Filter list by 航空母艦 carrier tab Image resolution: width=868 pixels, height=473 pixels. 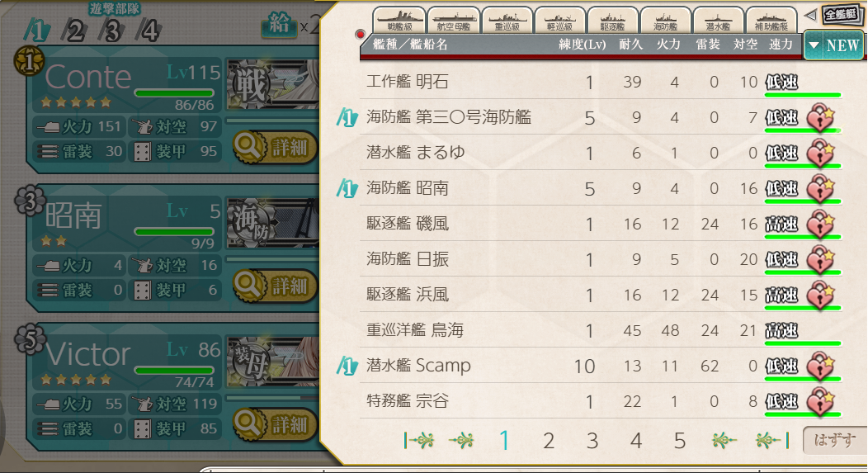click(x=453, y=21)
